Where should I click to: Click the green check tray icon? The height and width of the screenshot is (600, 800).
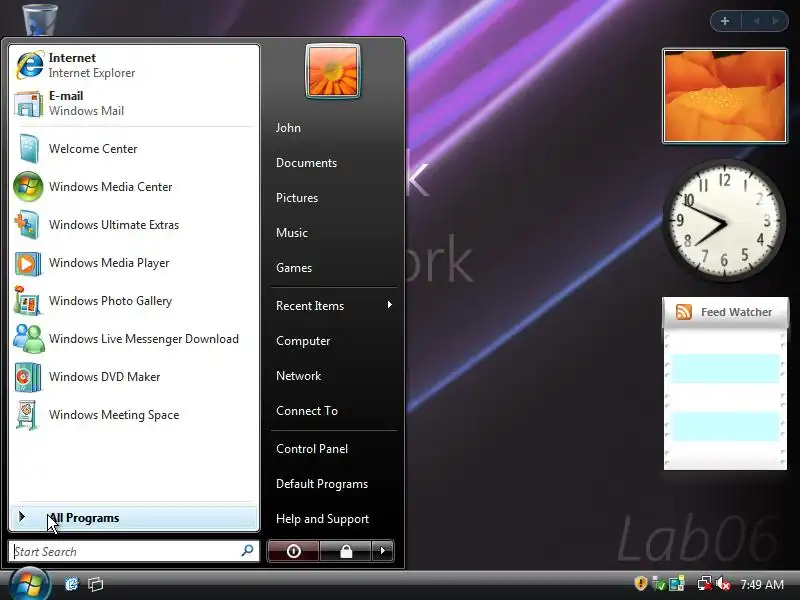[x=659, y=583]
